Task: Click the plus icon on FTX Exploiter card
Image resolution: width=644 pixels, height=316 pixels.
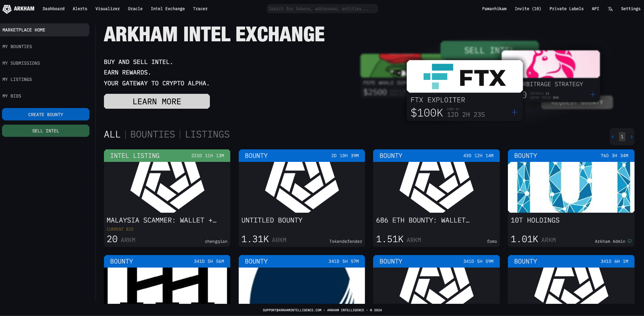Action: click(x=514, y=112)
